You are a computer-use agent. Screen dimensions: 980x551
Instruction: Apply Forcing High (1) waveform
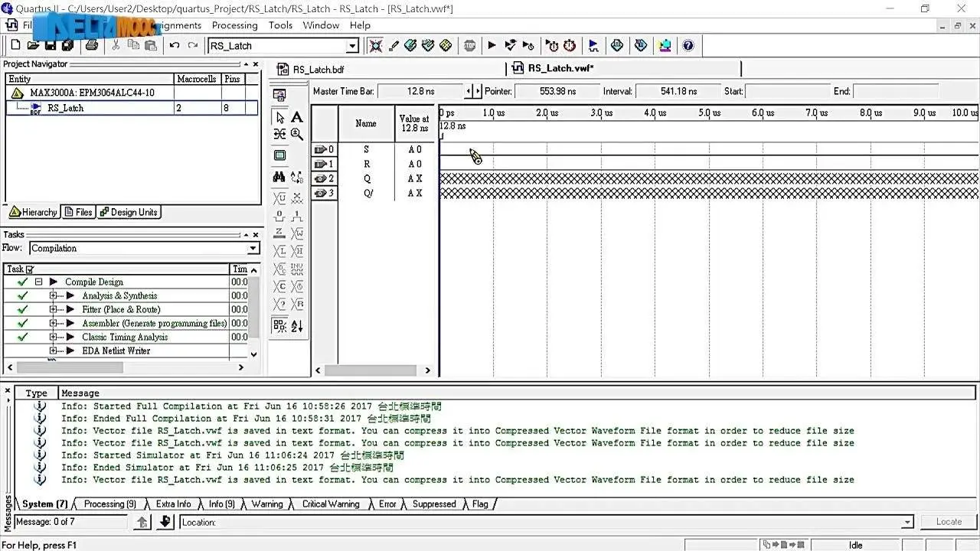(297, 216)
